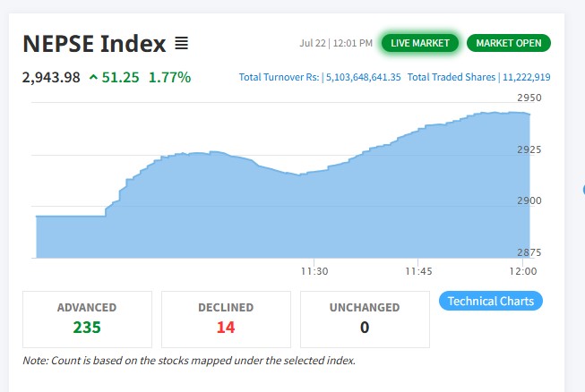Click the 11:30 time axis label
Viewport: 585px width, 392px height.
coord(314,270)
